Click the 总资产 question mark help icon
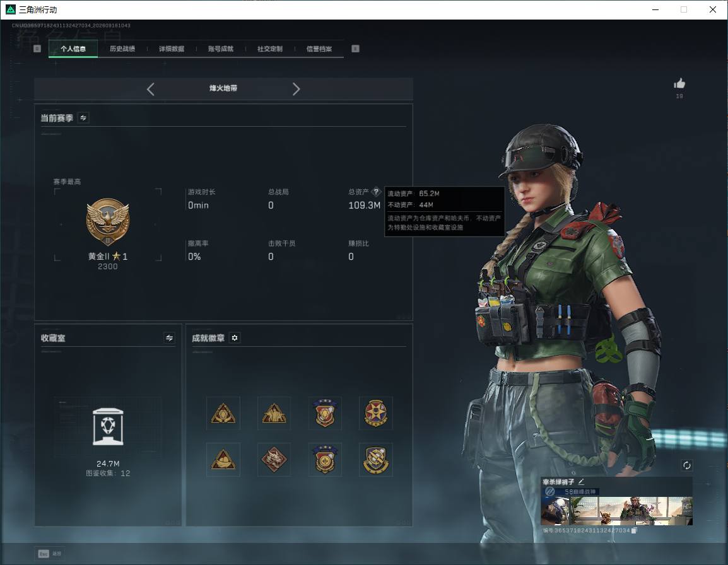The height and width of the screenshot is (565, 728). click(x=376, y=192)
